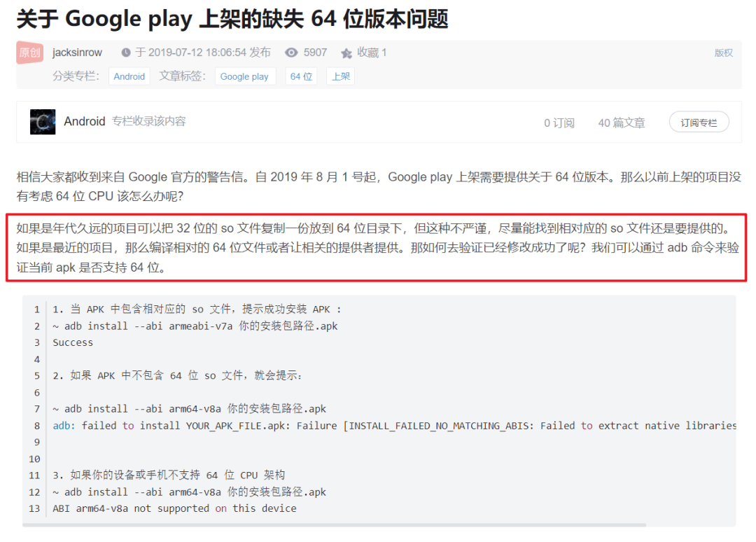Open the 版权 copyright notice
The height and width of the screenshot is (542, 756).
click(x=722, y=52)
